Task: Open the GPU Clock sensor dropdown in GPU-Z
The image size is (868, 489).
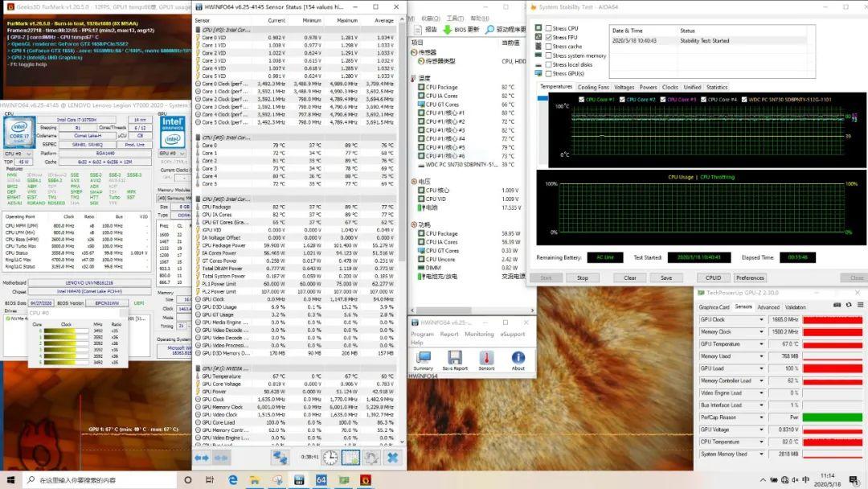Action: point(761,319)
